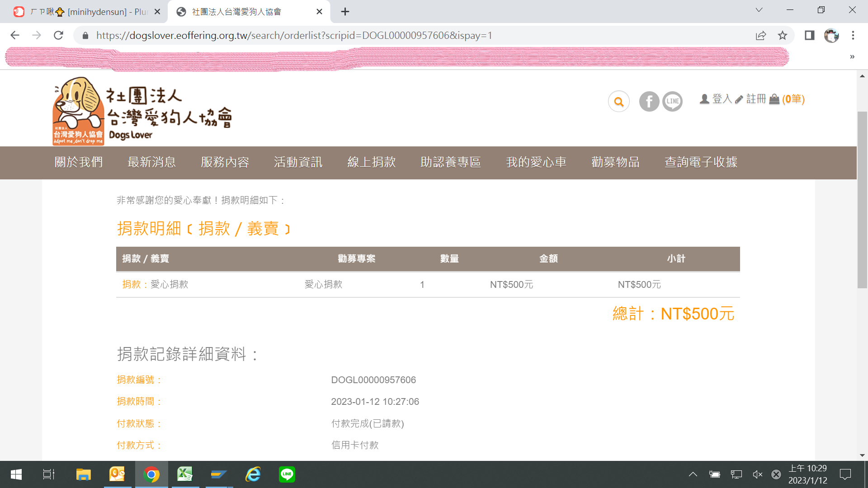Open Outlook from the taskbar
Image resolution: width=868 pixels, height=488 pixels.
click(117, 474)
